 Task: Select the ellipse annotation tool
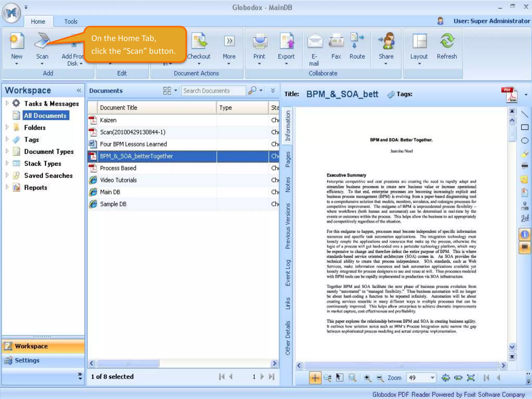coord(524,141)
